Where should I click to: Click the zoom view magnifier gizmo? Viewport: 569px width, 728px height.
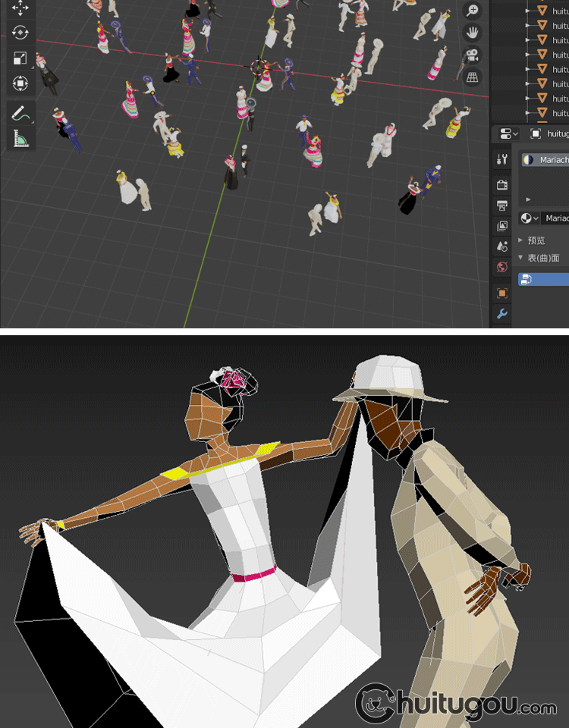pos(473,11)
